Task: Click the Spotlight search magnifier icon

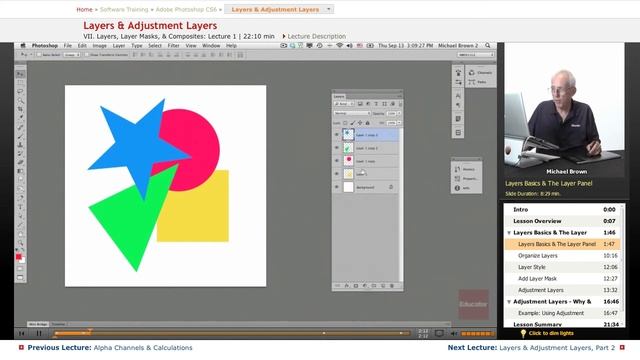Action: 488,46
